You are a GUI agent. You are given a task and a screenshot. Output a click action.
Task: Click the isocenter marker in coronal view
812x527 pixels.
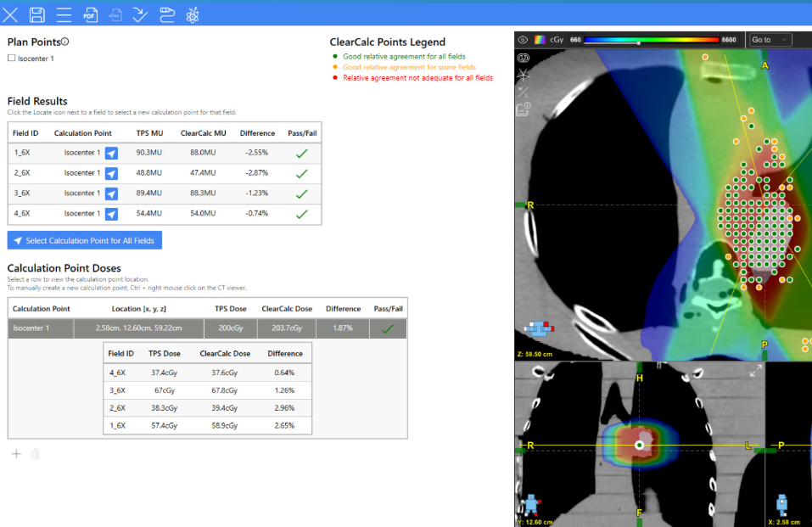[640, 446]
